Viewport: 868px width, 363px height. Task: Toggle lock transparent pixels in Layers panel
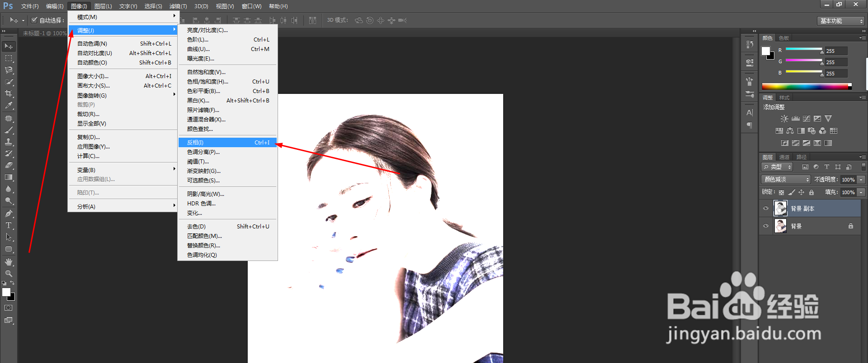point(781,192)
